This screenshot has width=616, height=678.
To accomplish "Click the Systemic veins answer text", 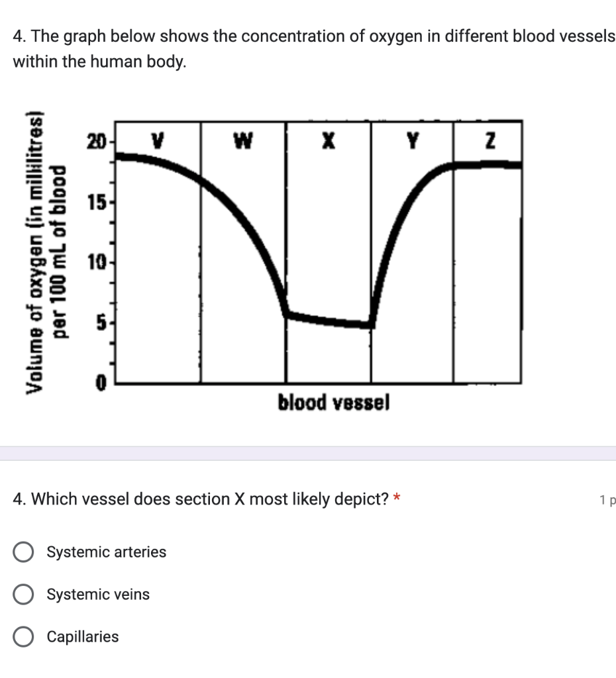I will [x=99, y=594].
